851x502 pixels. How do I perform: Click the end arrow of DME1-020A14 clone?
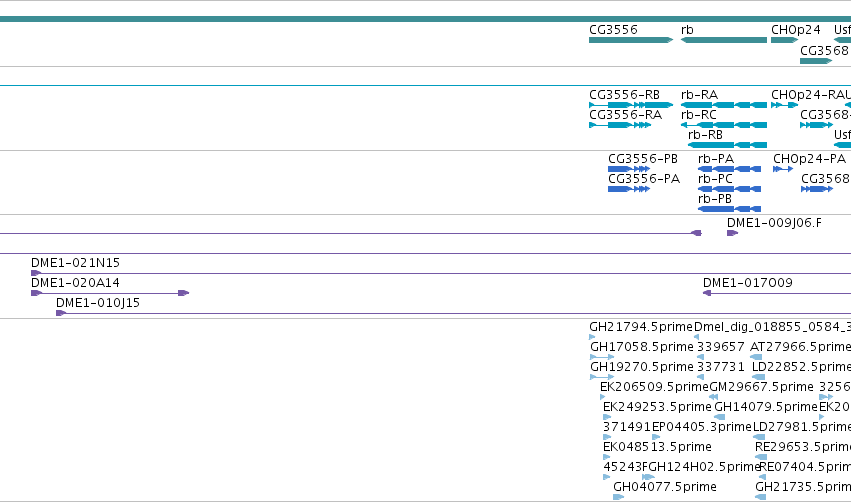click(183, 293)
